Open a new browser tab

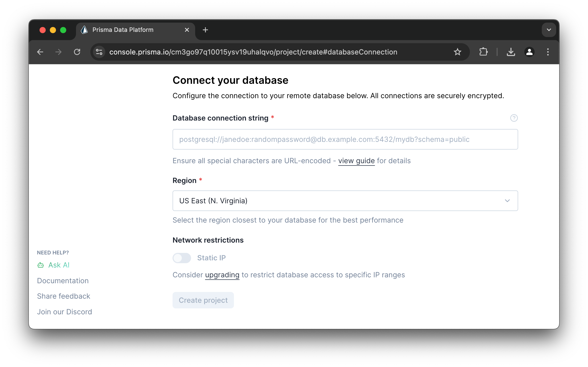[205, 30]
